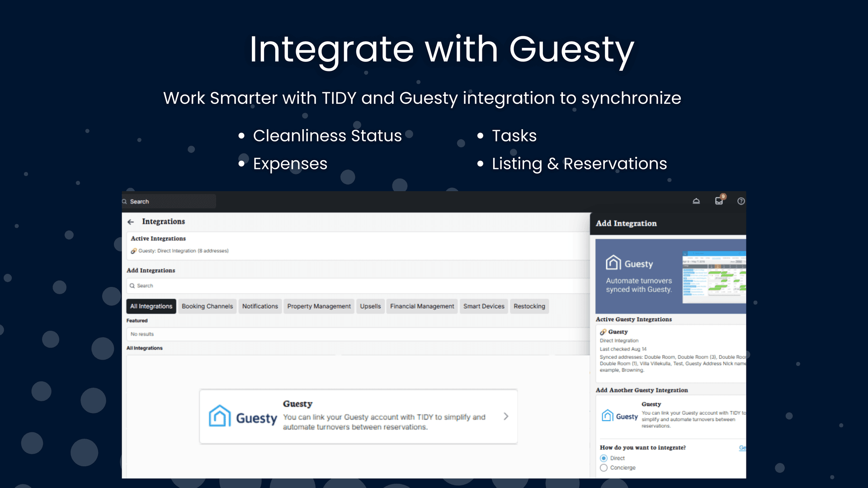Open the Smart Devices category tab
This screenshot has width=868, height=488.
point(484,306)
